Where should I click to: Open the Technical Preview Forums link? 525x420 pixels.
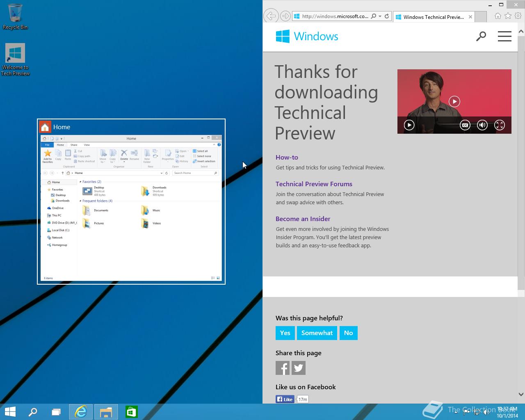[314, 184]
